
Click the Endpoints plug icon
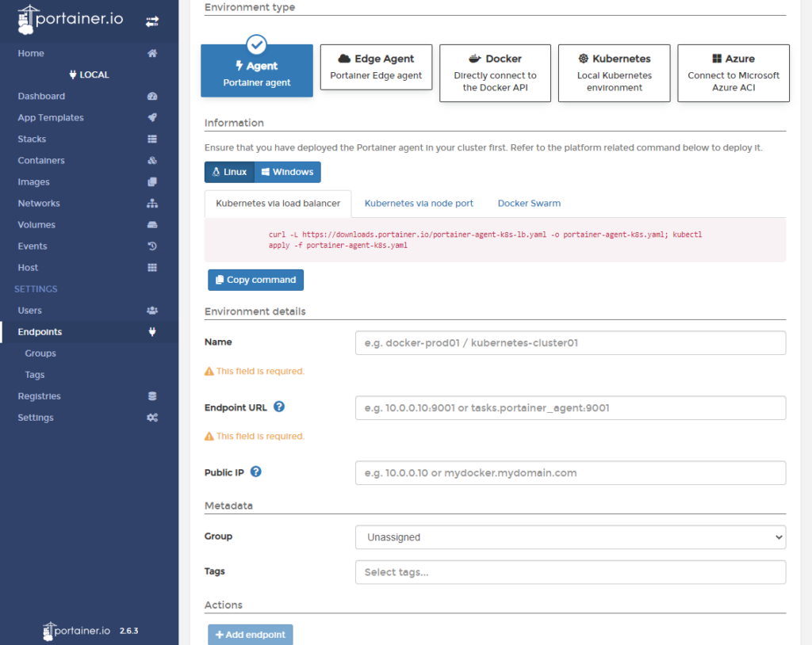(152, 332)
